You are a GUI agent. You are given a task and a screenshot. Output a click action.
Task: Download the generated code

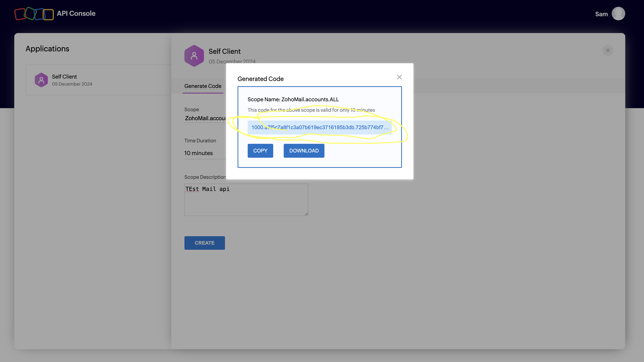304,151
